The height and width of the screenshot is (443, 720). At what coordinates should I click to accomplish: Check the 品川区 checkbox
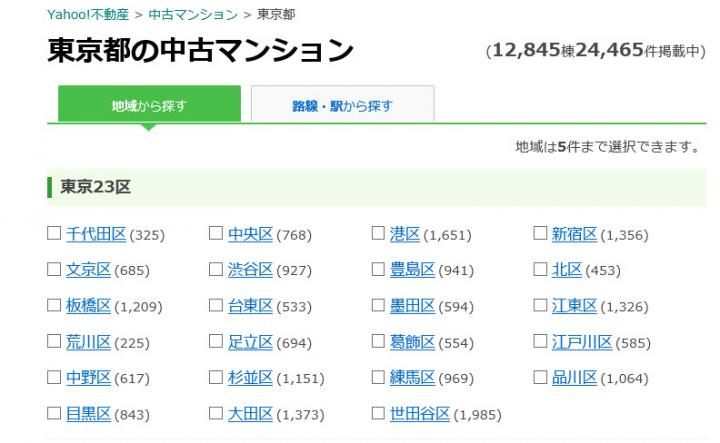pos(540,377)
